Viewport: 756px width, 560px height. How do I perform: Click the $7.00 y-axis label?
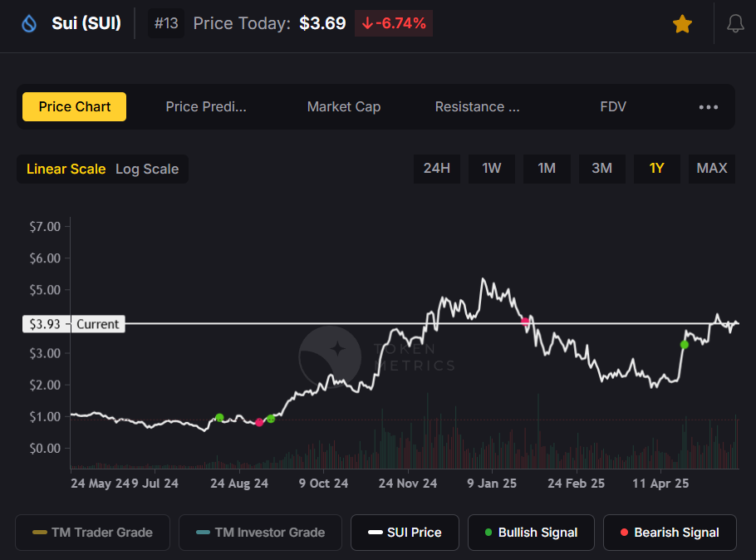[x=45, y=227]
